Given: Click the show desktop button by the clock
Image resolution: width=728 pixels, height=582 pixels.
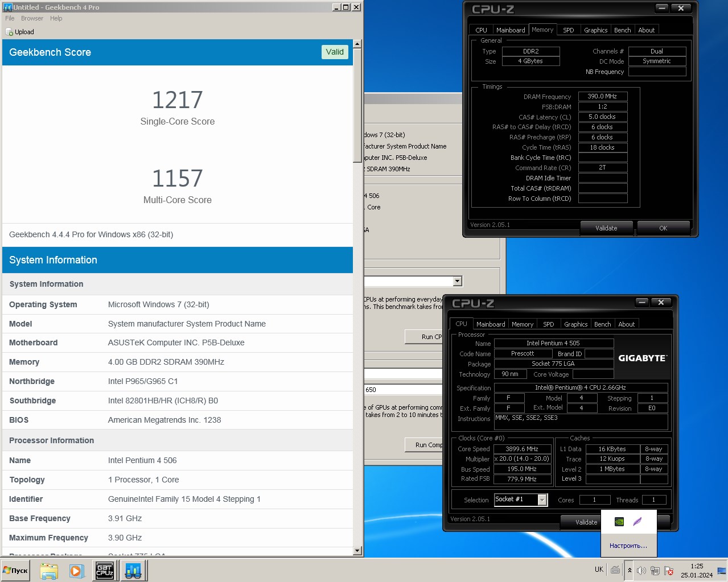Looking at the screenshot, I should point(722,570).
